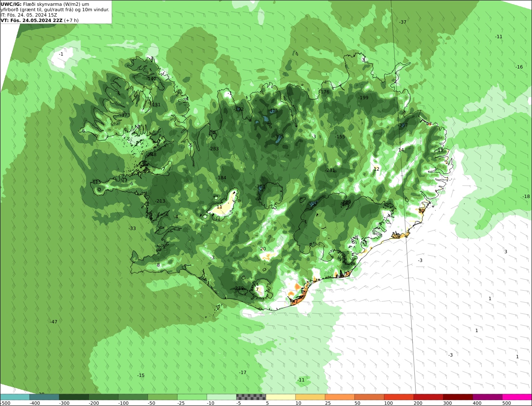Click the "19" value near the east coast
Image resolution: width=532 pixels, height=406 pixels.
(x=441, y=150)
